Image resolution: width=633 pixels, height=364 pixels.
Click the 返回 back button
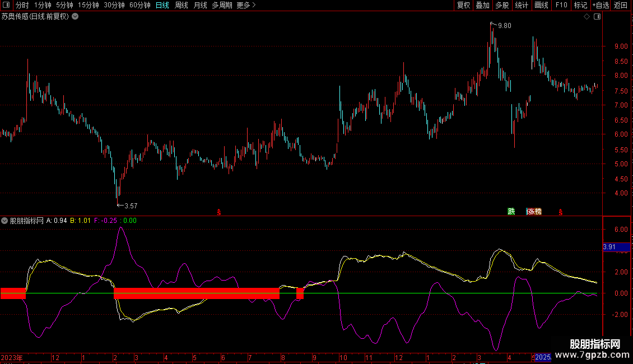pos(621,5)
